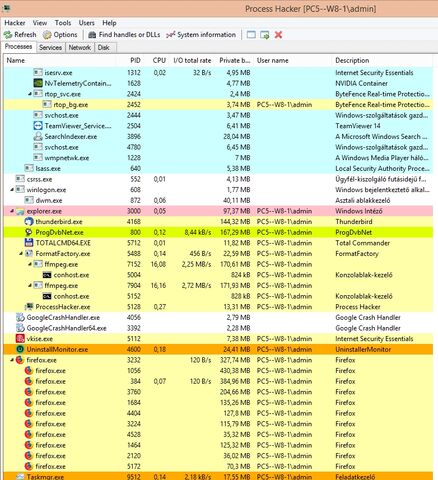
Task: Switch to the Network tab
Action: (x=80, y=48)
